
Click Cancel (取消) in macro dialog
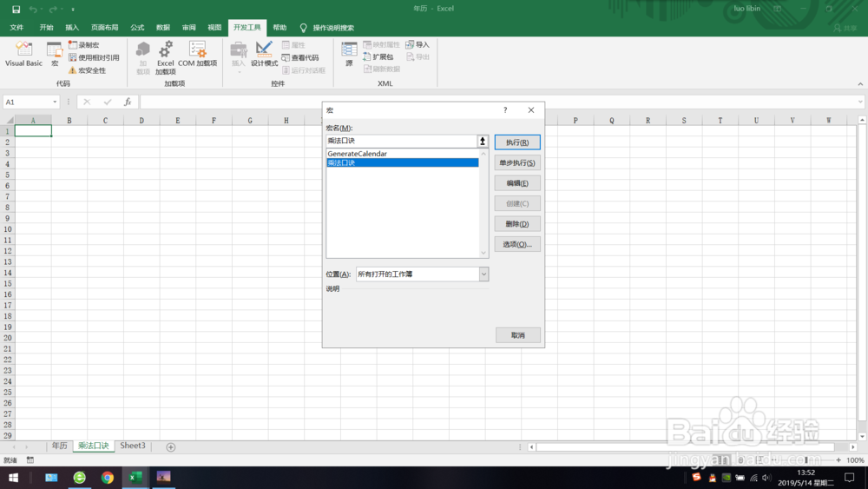point(517,335)
